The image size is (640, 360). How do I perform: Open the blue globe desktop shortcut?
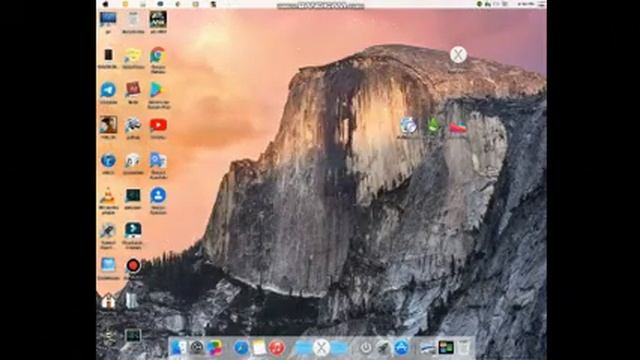[108, 161]
